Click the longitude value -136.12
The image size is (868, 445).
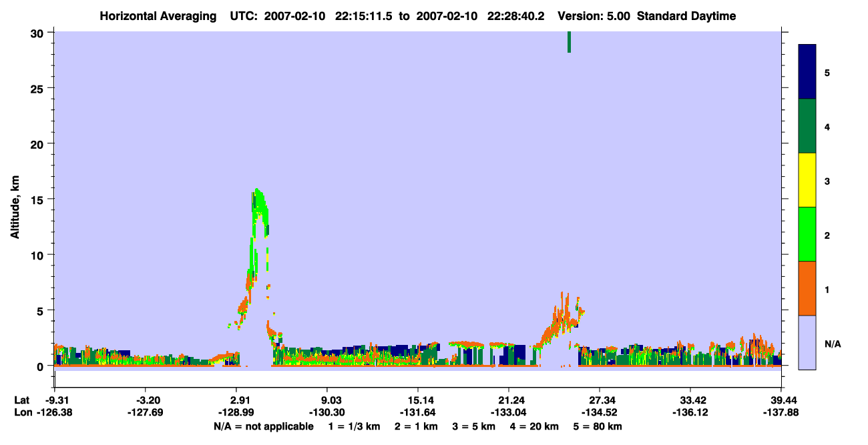coord(690,413)
